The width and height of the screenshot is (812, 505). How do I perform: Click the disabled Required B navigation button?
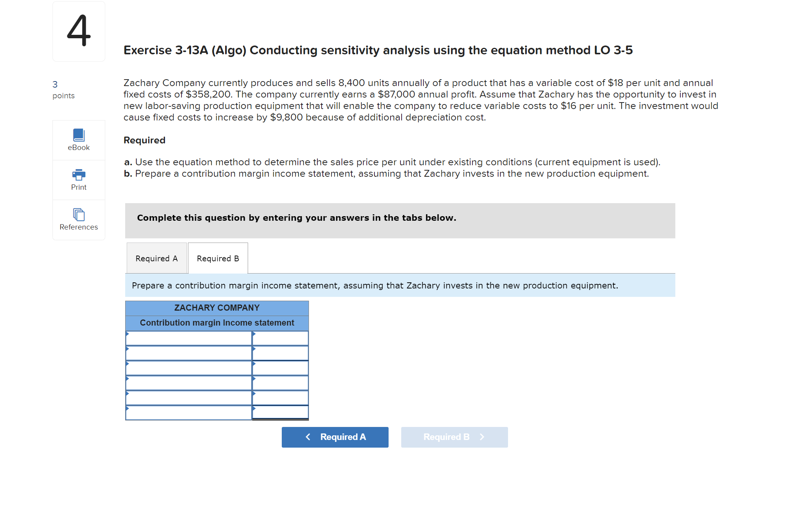pos(454,437)
